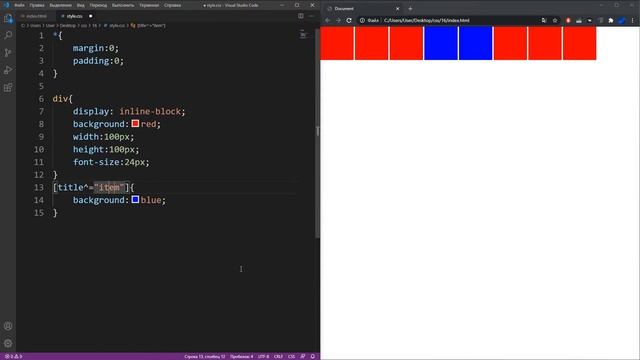Go back in Chrome browser
The height and width of the screenshot is (360, 640).
(x=327, y=20)
